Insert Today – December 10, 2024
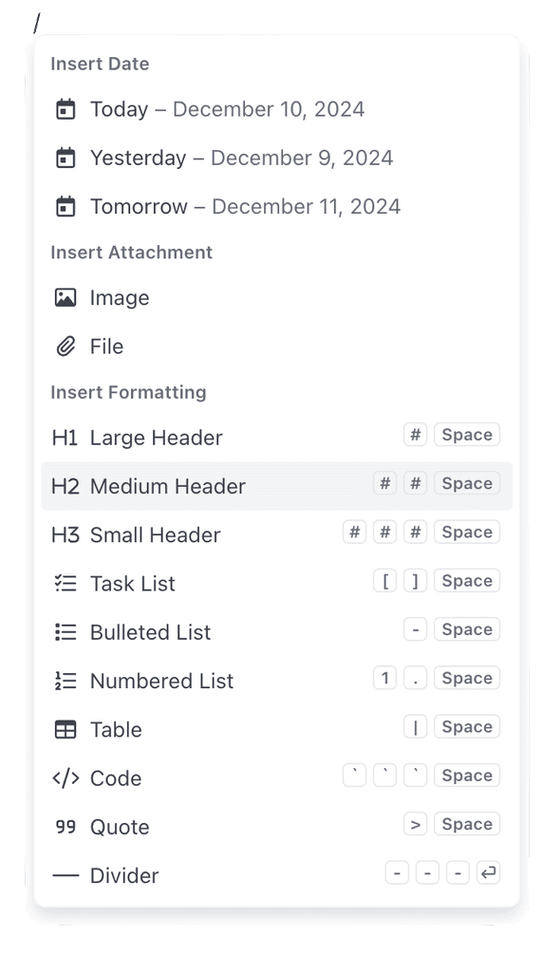The image size is (560, 972). tap(227, 109)
